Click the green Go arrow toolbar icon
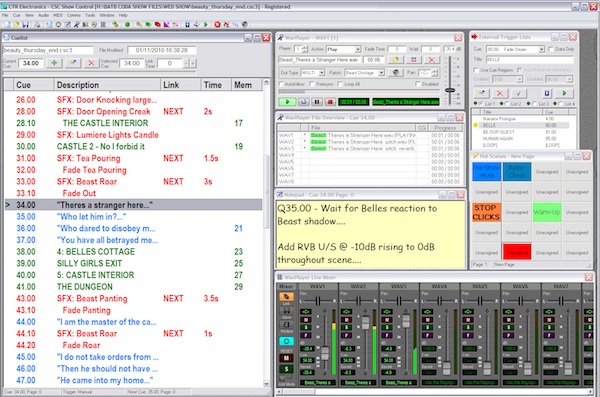The height and width of the screenshot is (397, 600). (206, 25)
